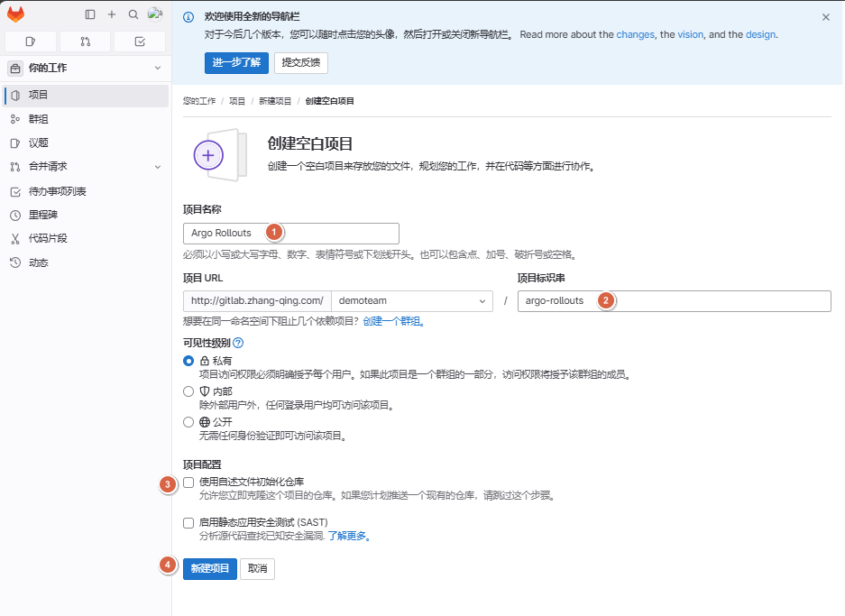Check 启用静态应用安全测试 (SAST)
This screenshot has height=616, width=845.
pyautogui.click(x=188, y=523)
